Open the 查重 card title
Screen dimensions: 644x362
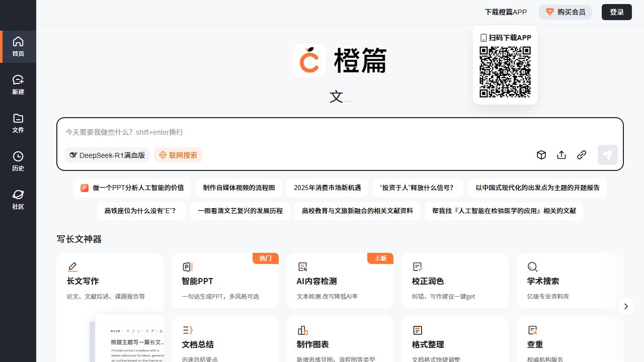click(535, 344)
